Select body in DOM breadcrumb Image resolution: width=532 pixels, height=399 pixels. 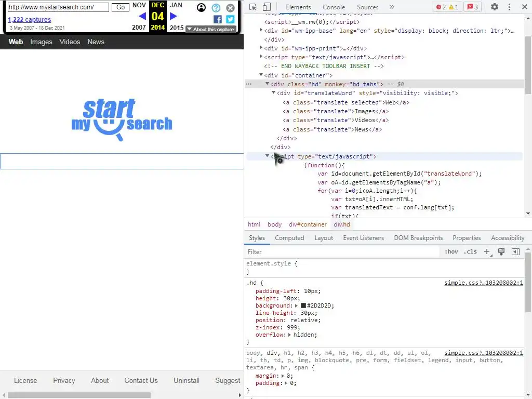[274, 224]
